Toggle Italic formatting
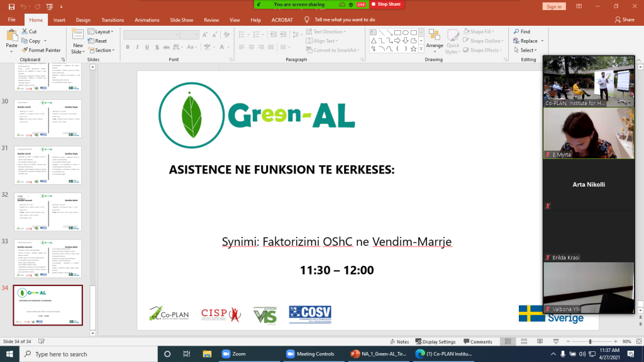644x362 pixels. tap(137, 47)
